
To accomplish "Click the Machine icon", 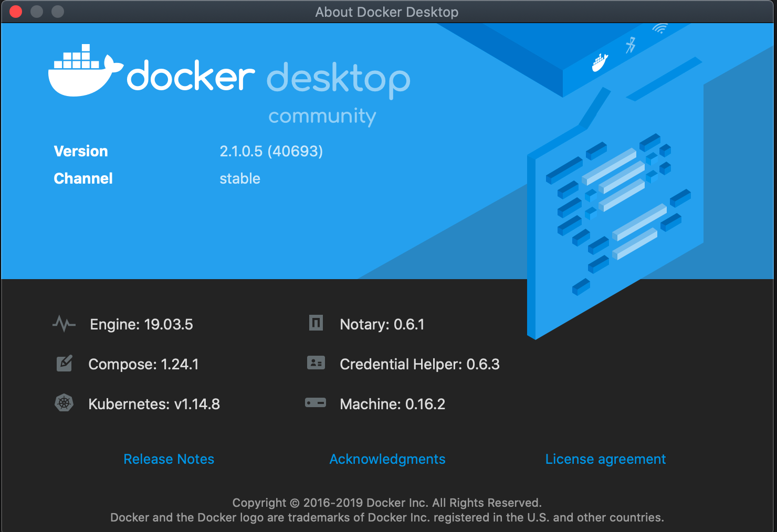I will (x=315, y=403).
